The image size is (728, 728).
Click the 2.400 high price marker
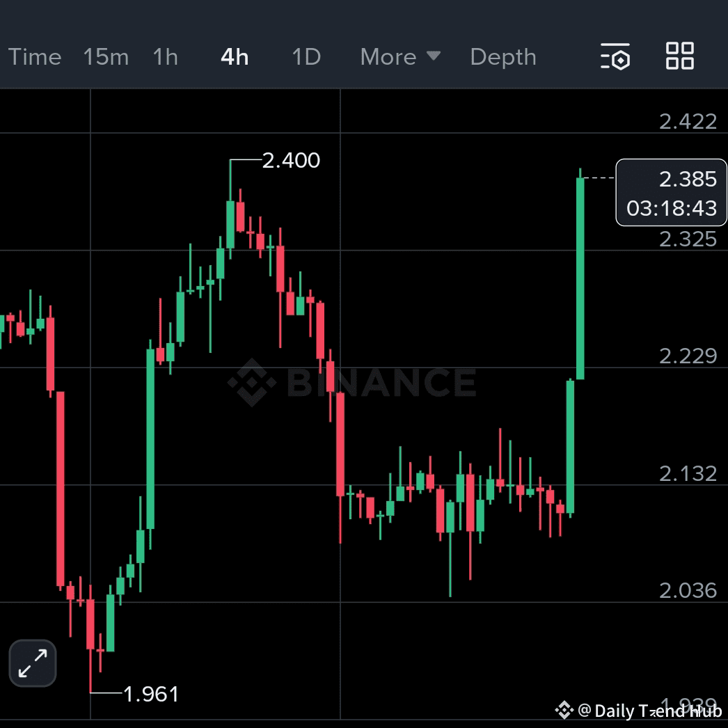coord(291,161)
